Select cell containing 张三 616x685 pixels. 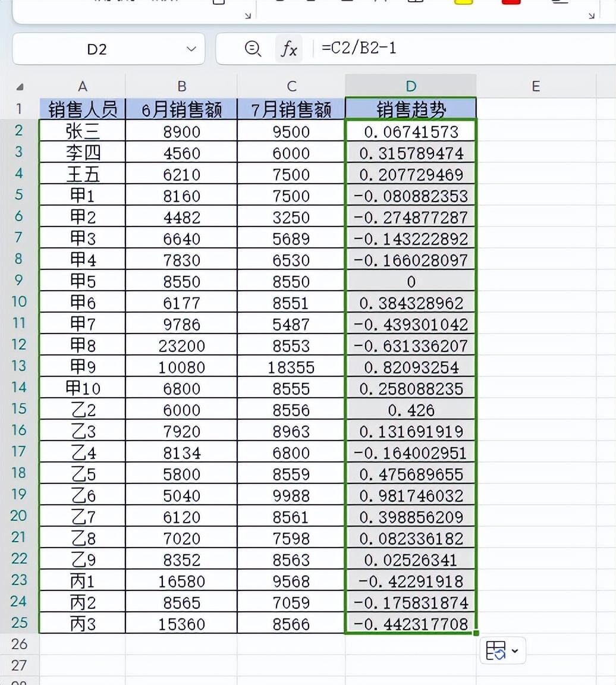[x=82, y=131]
